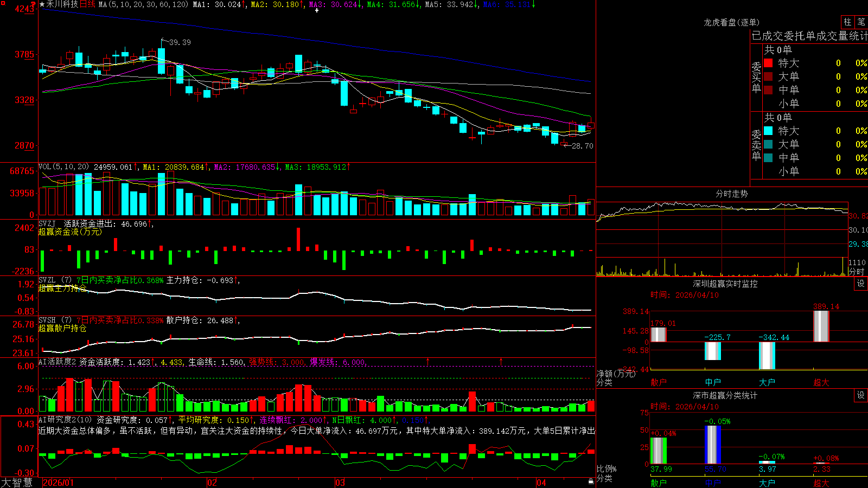Click the VOL(5,10,20) indicator label

point(63,167)
